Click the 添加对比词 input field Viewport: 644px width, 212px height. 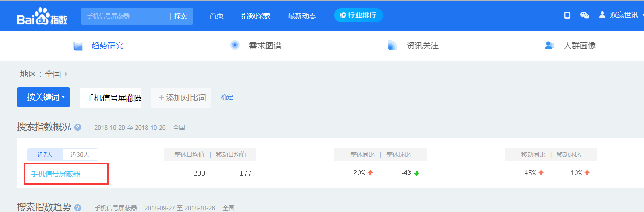181,98
